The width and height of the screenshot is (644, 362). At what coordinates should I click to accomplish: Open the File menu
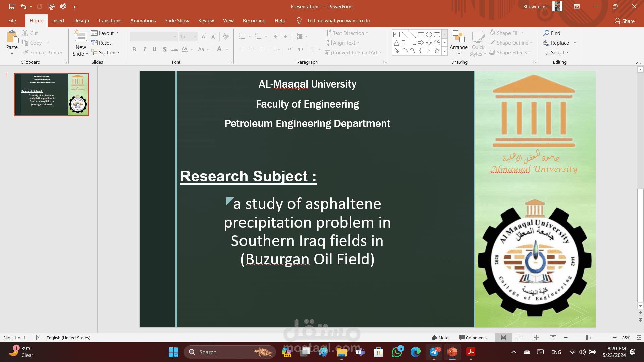coord(12,20)
